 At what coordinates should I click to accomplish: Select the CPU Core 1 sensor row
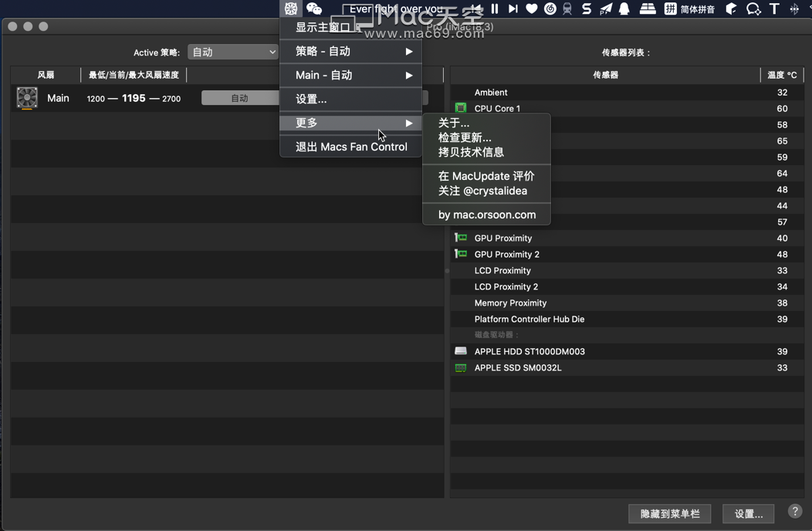627,108
